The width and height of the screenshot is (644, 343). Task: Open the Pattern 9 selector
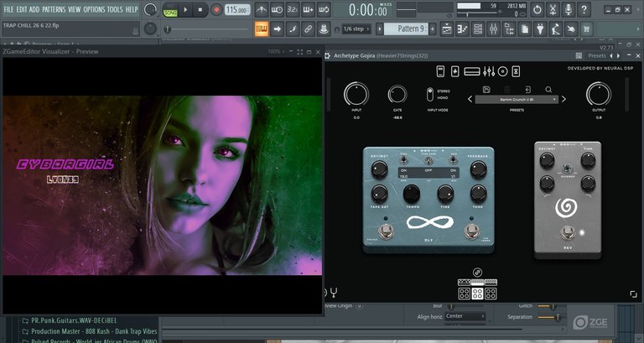406,29
